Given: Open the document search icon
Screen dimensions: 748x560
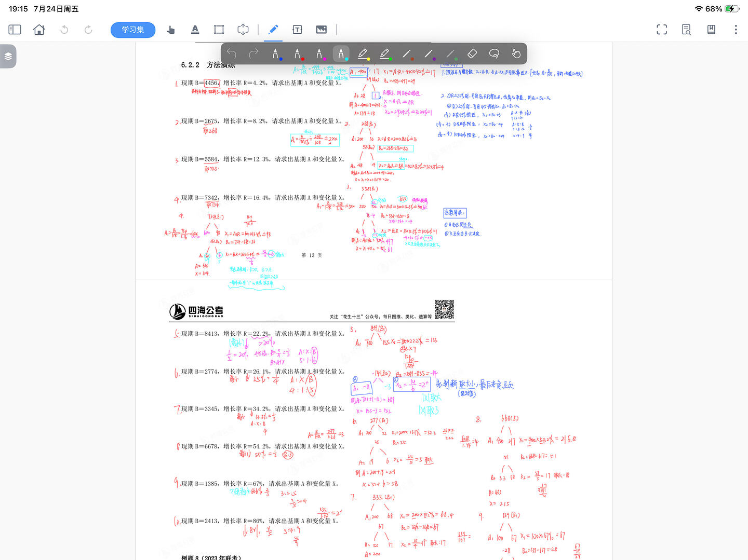Looking at the screenshot, I should coord(686,30).
